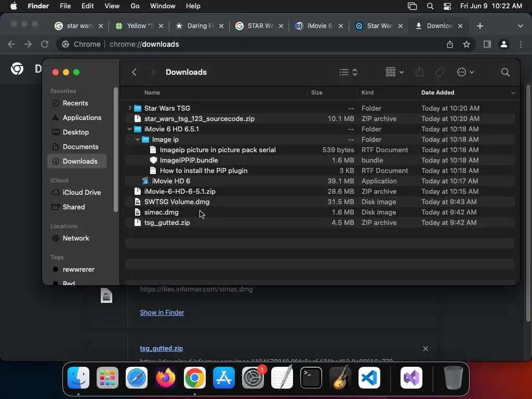Open a new Chrome tab

click(x=480, y=26)
